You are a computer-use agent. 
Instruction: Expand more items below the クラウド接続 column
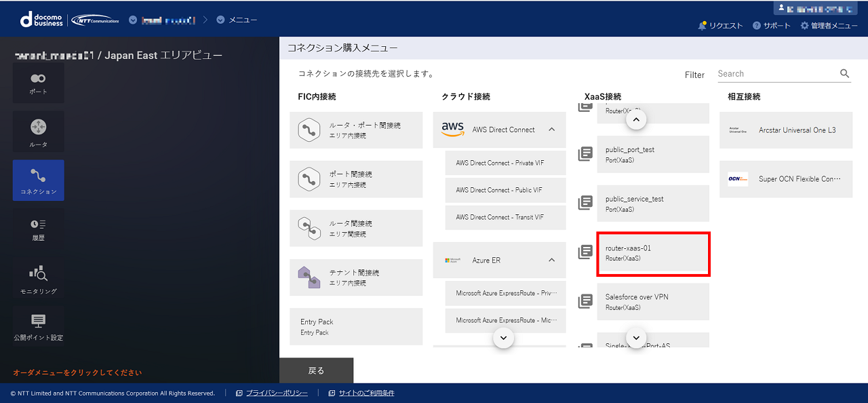[x=503, y=337]
